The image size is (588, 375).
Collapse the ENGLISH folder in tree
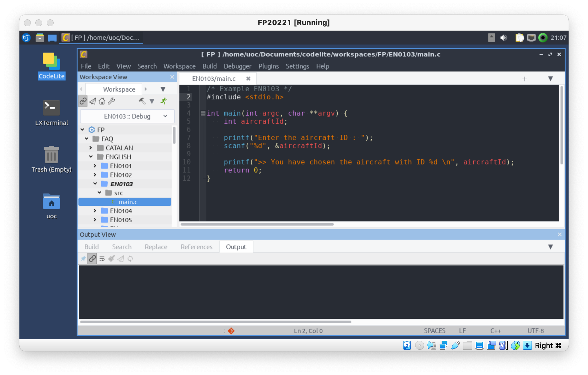91,157
